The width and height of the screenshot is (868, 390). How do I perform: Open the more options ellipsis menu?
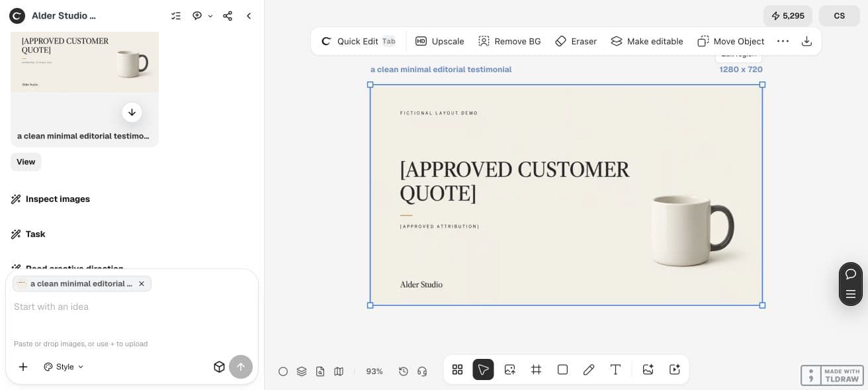[783, 41]
